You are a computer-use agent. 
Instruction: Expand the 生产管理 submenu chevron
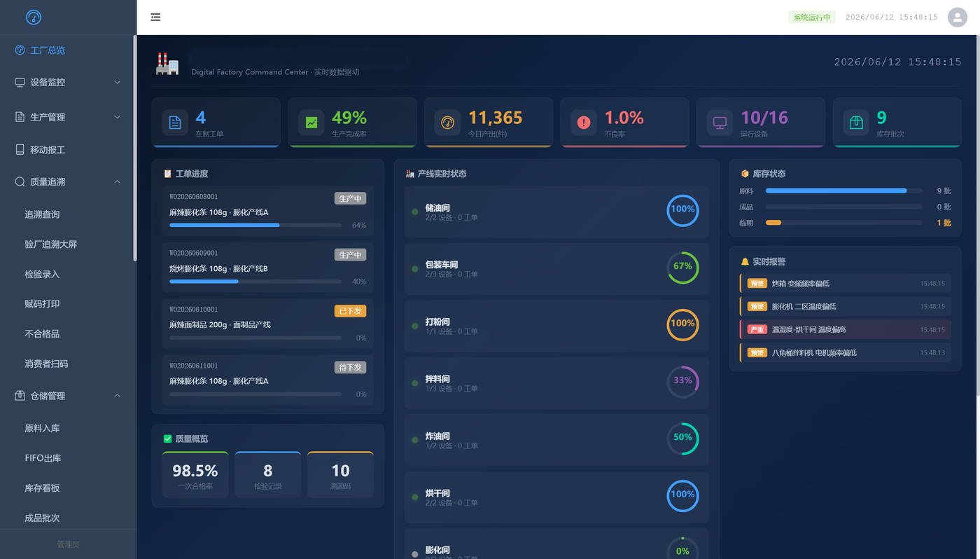(117, 117)
